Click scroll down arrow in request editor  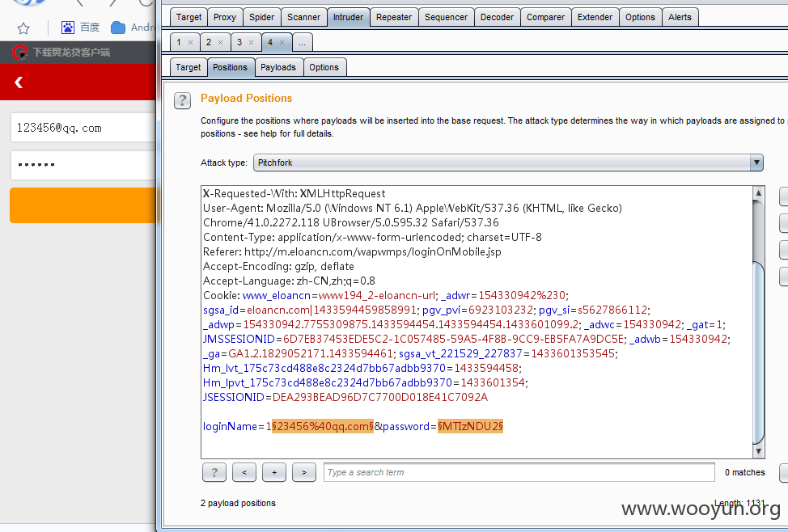(758, 452)
